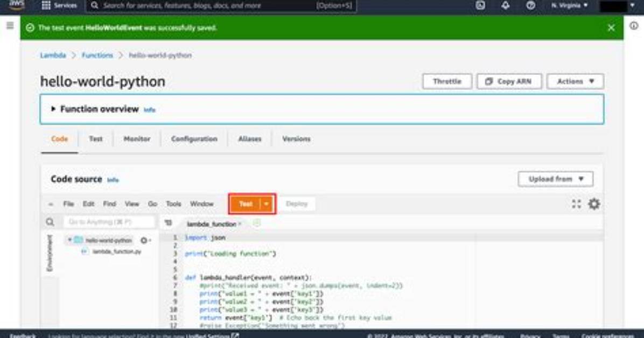Viewport: 644px width, 338px height.
Task: Open the Edit menu in editor
Action: click(x=88, y=203)
